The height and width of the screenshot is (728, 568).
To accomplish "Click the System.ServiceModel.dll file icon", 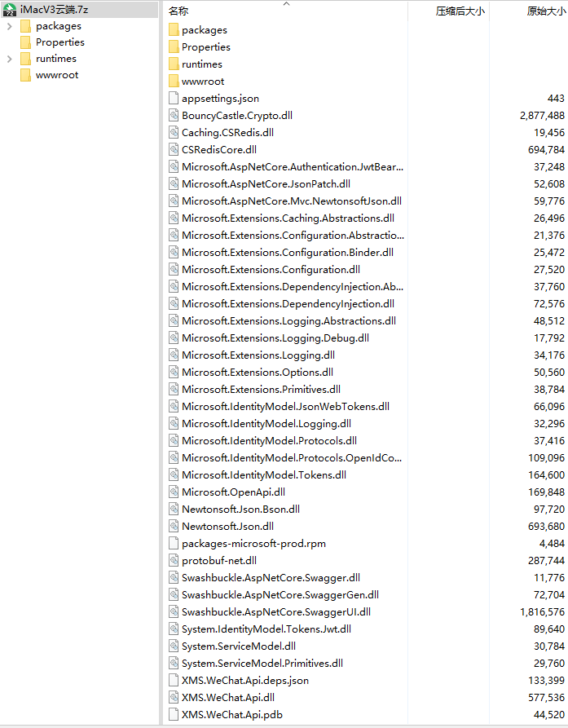I will [x=174, y=646].
